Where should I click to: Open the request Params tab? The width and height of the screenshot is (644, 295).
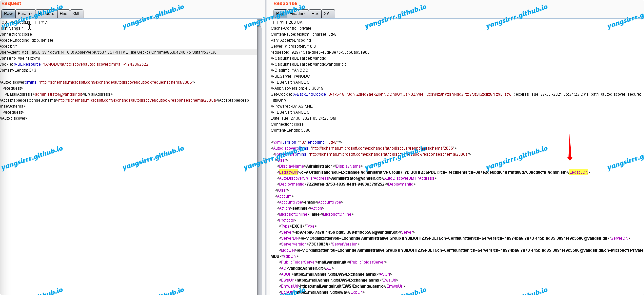pyautogui.click(x=25, y=14)
